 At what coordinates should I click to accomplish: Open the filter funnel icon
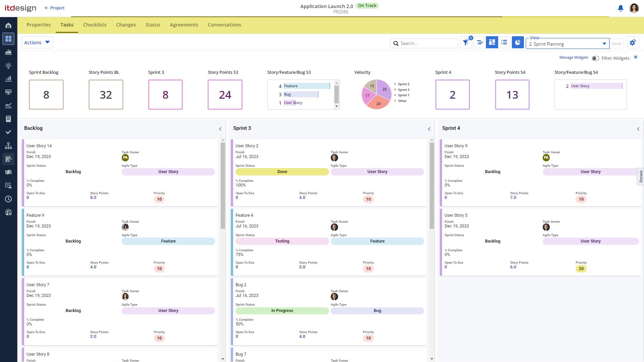(466, 43)
